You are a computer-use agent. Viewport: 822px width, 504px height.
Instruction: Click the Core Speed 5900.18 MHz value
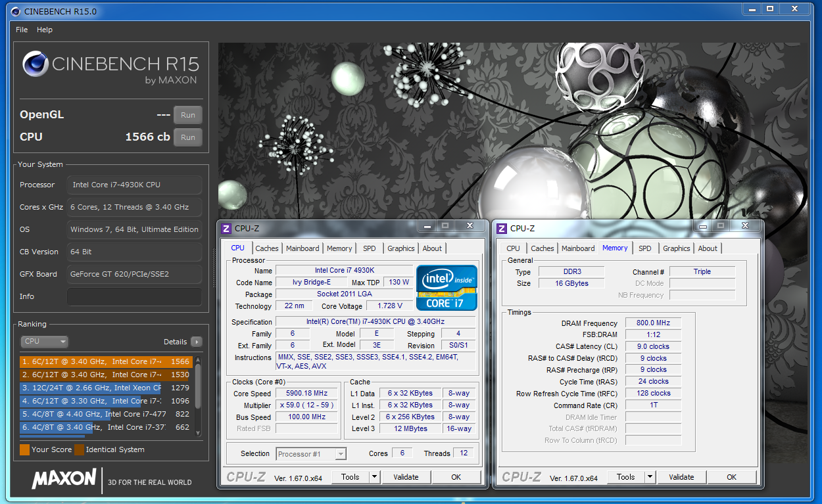(308, 394)
